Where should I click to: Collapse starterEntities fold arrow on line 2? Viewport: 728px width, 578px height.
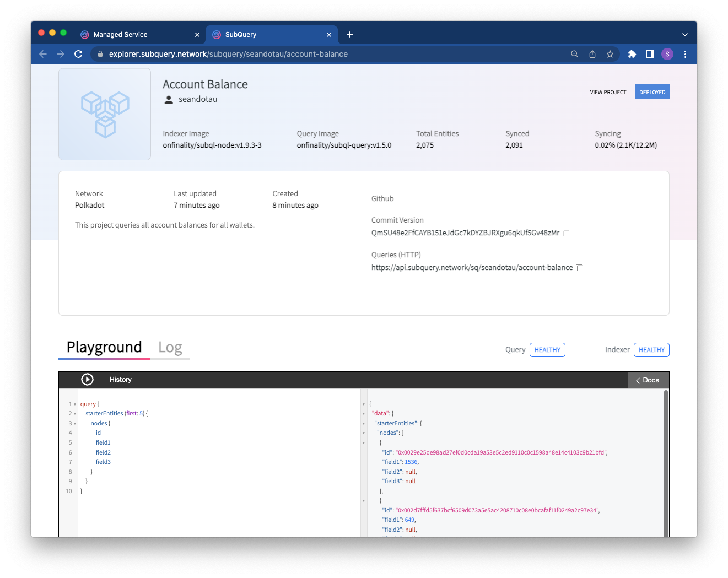click(x=75, y=414)
